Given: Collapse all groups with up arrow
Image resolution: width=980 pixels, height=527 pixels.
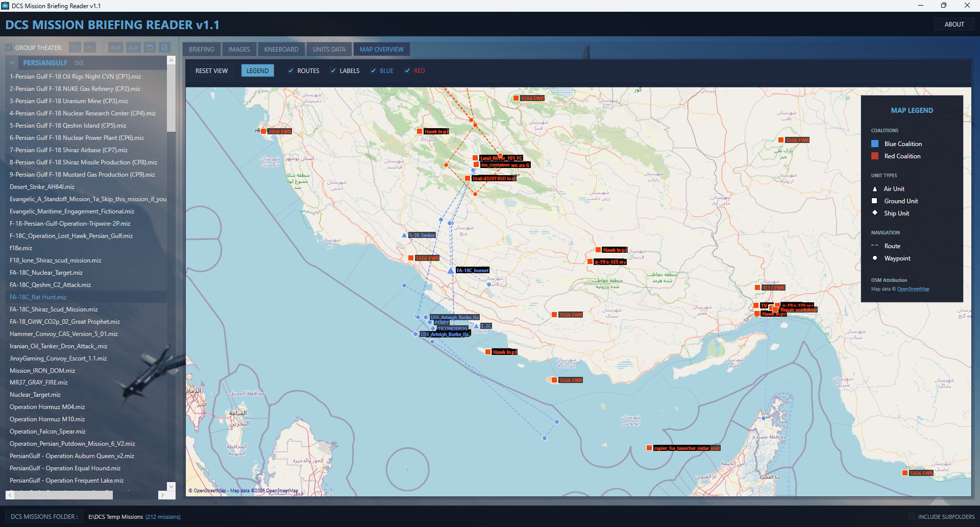Looking at the screenshot, I should (x=90, y=47).
